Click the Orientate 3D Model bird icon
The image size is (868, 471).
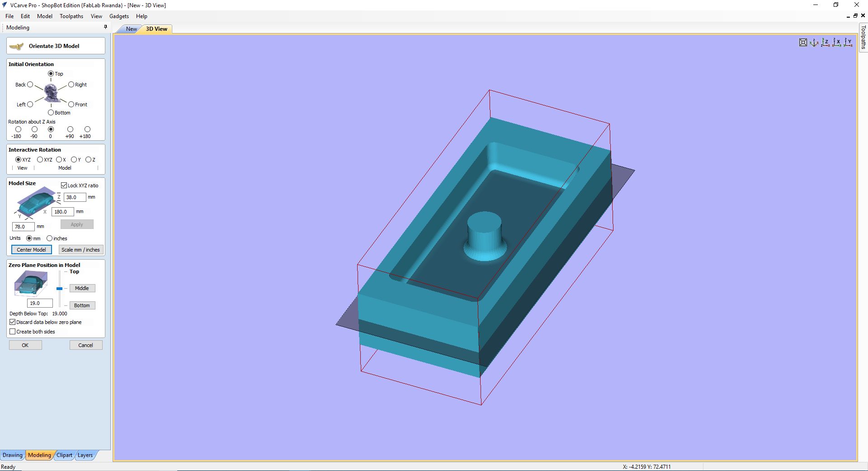[x=16, y=46]
